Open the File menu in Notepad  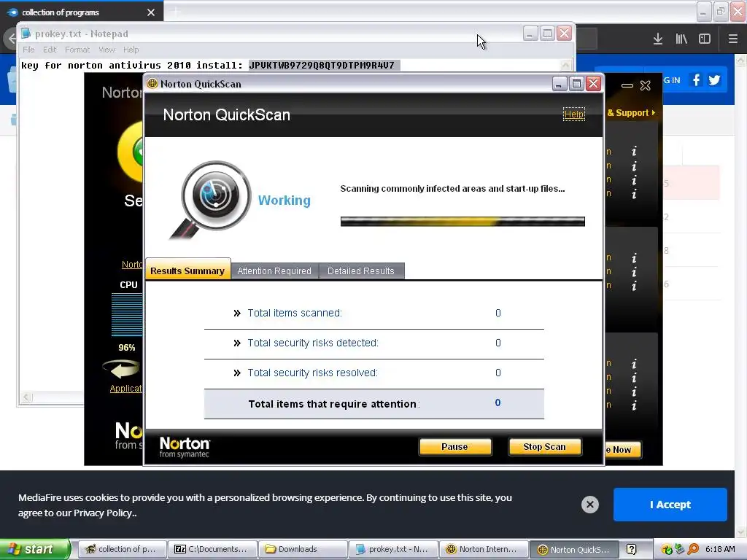pos(28,50)
